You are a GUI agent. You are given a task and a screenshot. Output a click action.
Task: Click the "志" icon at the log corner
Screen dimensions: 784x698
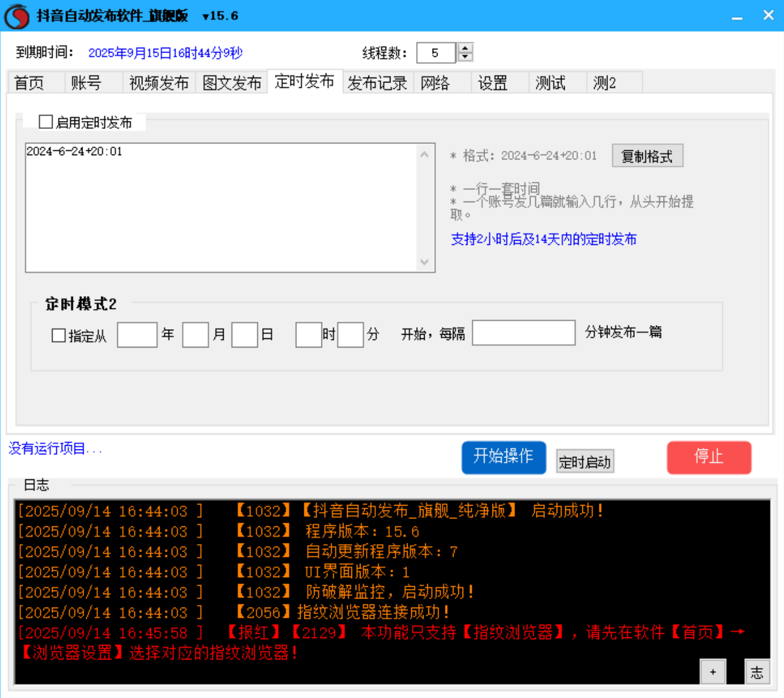pos(757,671)
